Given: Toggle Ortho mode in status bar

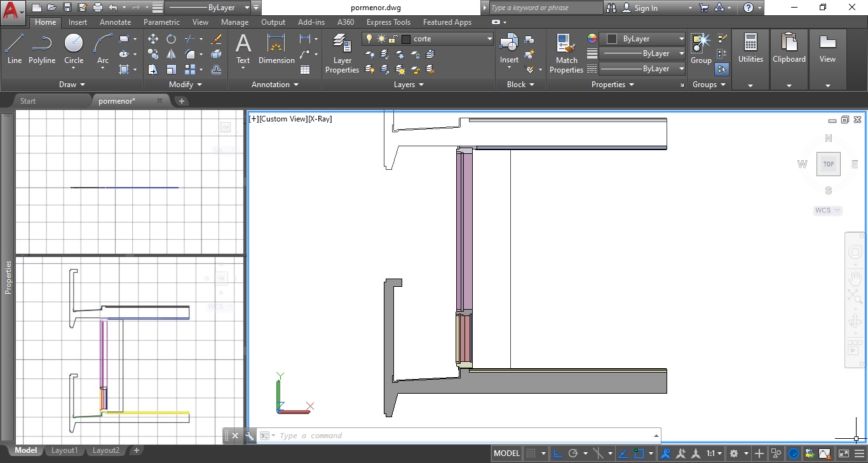Looking at the screenshot, I should [x=558, y=453].
